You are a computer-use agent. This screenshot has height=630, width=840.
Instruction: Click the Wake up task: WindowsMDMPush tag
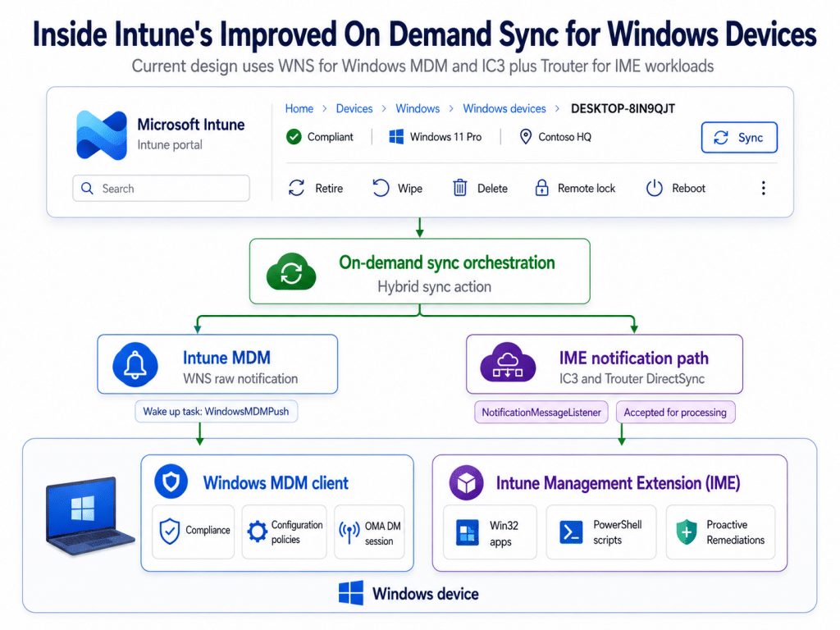[x=216, y=412]
